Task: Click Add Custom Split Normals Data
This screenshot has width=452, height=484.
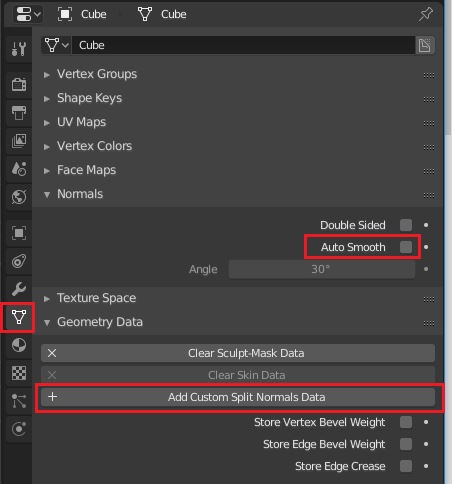Action: [238, 397]
